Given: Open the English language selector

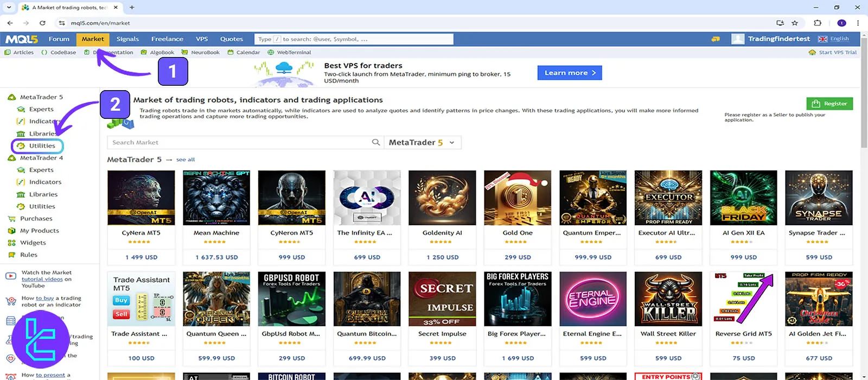Looking at the screenshot, I should pyautogui.click(x=833, y=39).
